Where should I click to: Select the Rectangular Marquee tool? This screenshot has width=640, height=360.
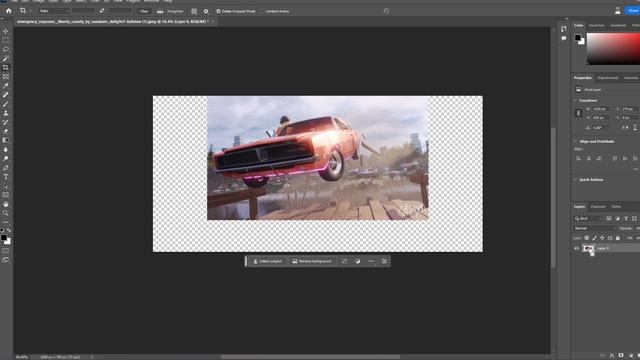point(6,40)
